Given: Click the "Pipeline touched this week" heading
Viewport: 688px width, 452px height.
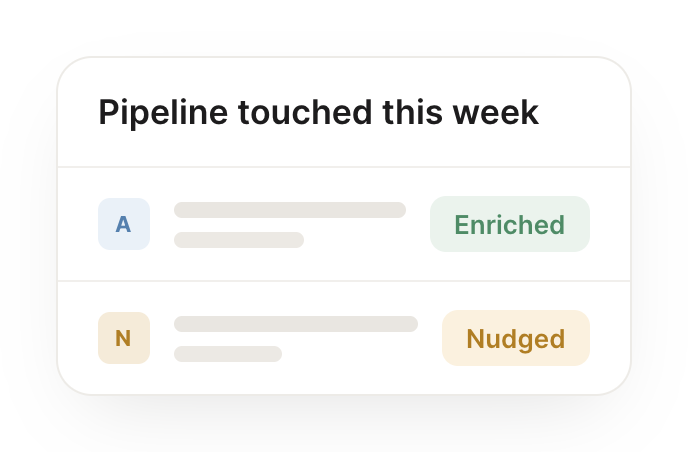Looking at the screenshot, I should (x=319, y=113).
